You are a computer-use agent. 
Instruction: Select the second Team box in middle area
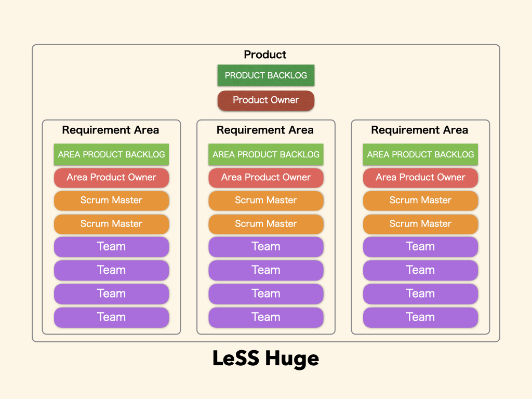pyautogui.click(x=265, y=270)
